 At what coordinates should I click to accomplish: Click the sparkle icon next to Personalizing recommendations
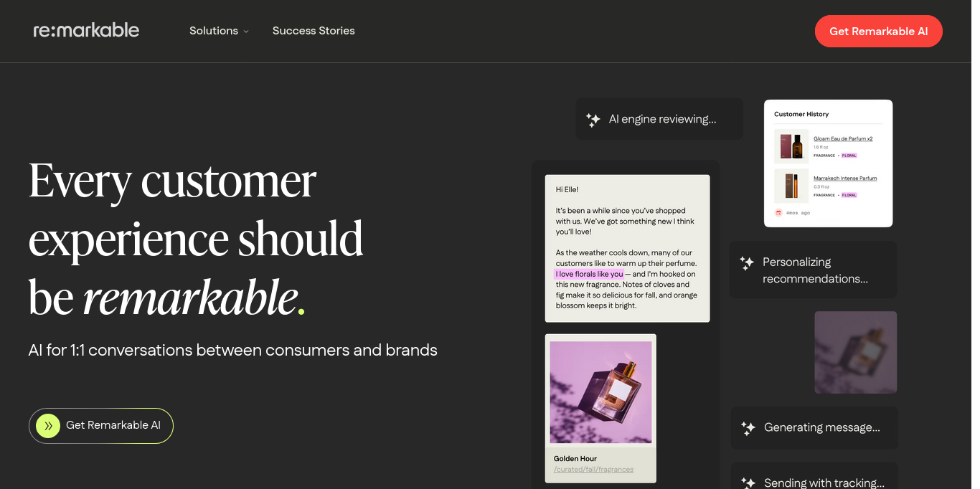coord(746,263)
